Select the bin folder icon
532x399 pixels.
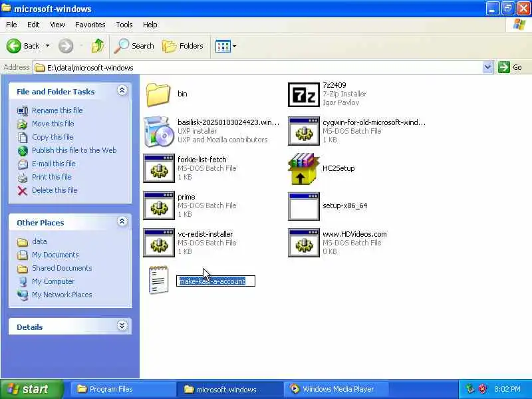[x=158, y=94]
